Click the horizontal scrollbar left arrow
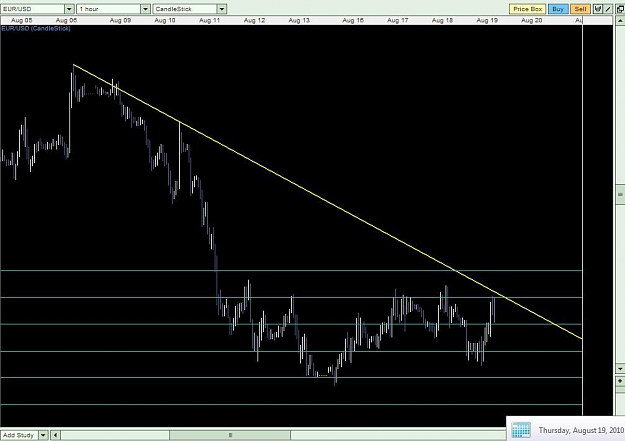Viewport: 625px width, 441px height. [x=56, y=435]
